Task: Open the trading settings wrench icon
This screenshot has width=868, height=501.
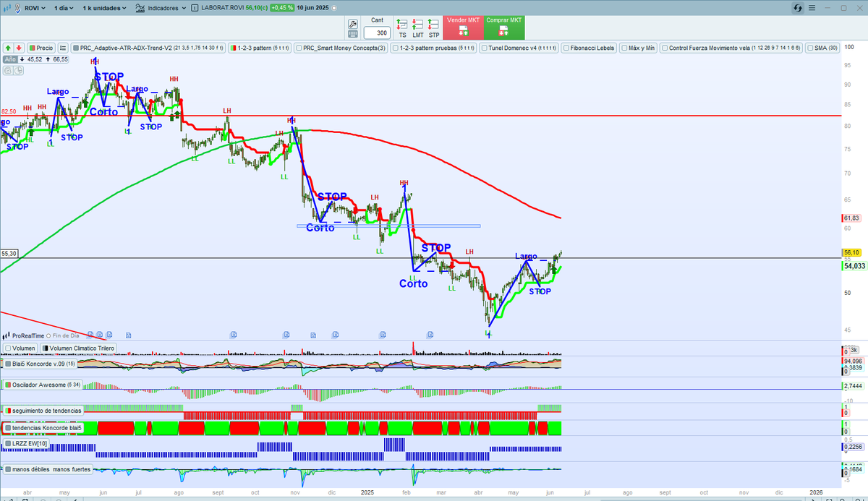Action: coord(352,24)
